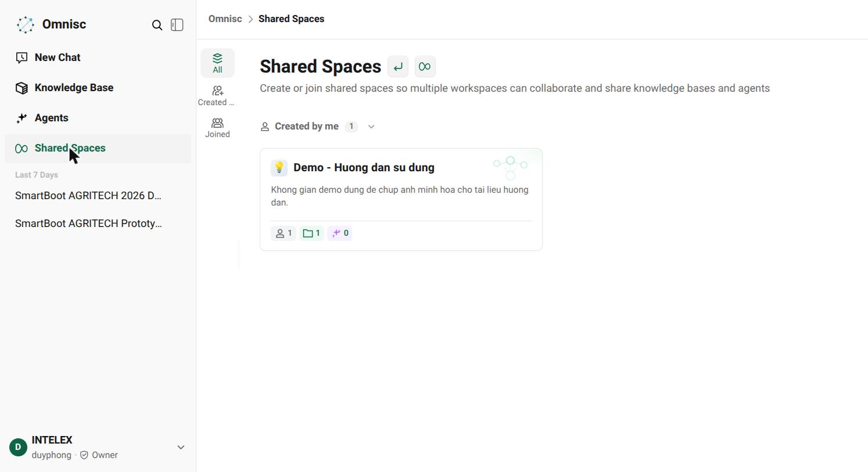Click the search magnifier icon in sidebar
The image size is (868, 472).
(x=157, y=25)
